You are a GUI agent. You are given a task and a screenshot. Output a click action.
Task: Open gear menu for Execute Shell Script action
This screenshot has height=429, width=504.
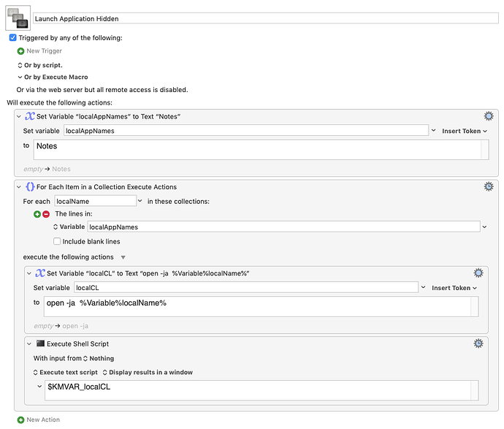[478, 343]
